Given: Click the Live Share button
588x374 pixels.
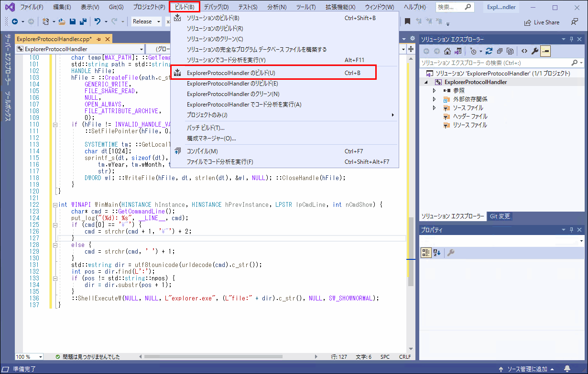Looking at the screenshot, I should (x=542, y=22).
